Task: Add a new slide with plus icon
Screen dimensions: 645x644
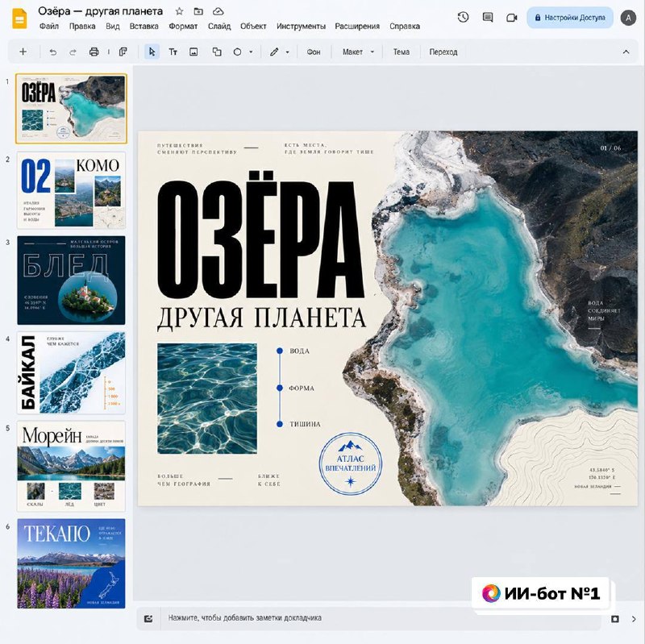Action: point(23,52)
